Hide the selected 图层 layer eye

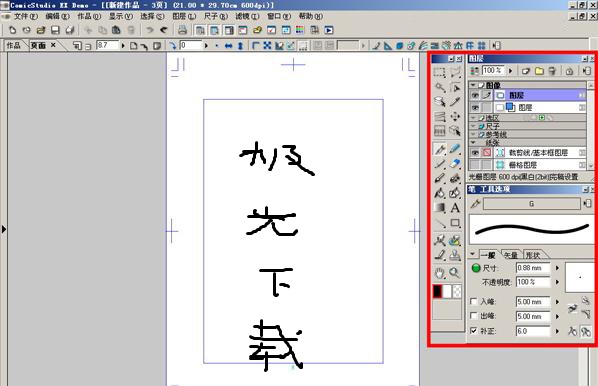[475, 95]
